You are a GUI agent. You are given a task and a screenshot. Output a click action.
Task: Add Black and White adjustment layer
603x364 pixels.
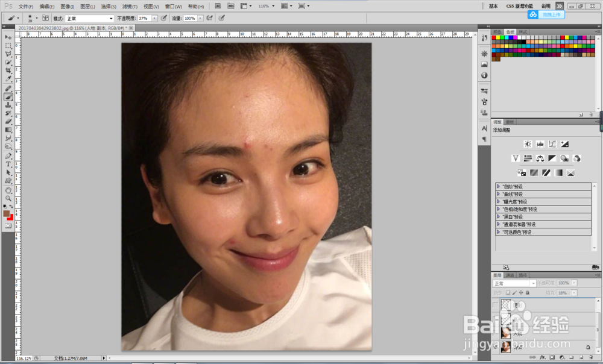[x=552, y=158]
